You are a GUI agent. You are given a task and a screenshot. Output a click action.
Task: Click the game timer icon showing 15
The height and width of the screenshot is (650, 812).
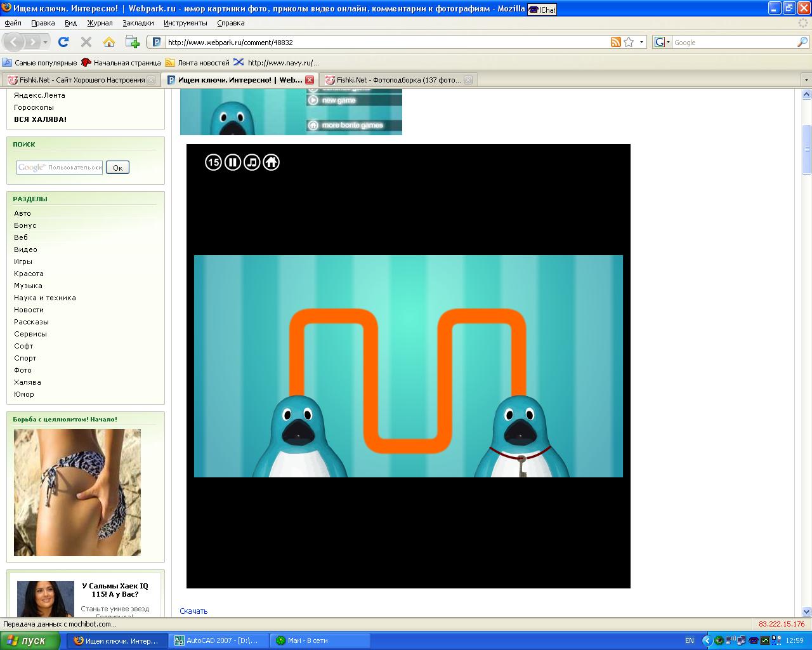[213, 162]
